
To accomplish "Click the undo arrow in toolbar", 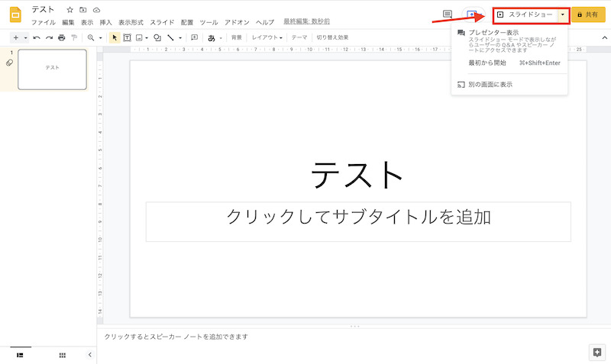I will pos(36,37).
